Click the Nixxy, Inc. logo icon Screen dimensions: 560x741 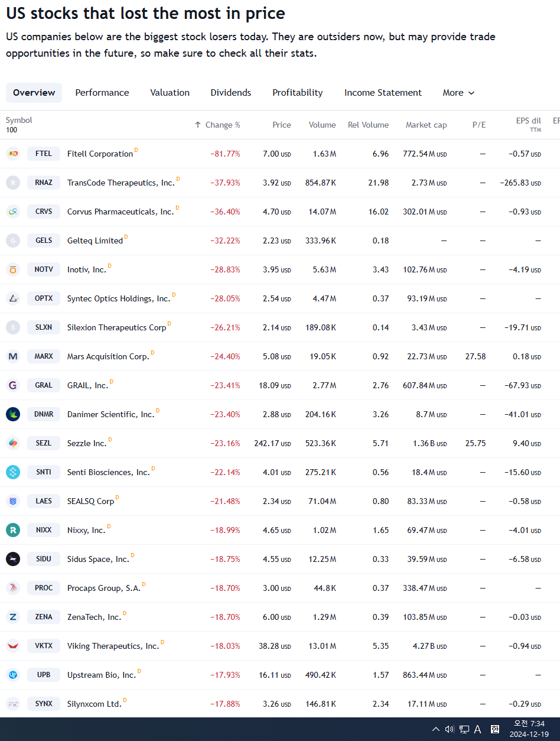coord(13,530)
